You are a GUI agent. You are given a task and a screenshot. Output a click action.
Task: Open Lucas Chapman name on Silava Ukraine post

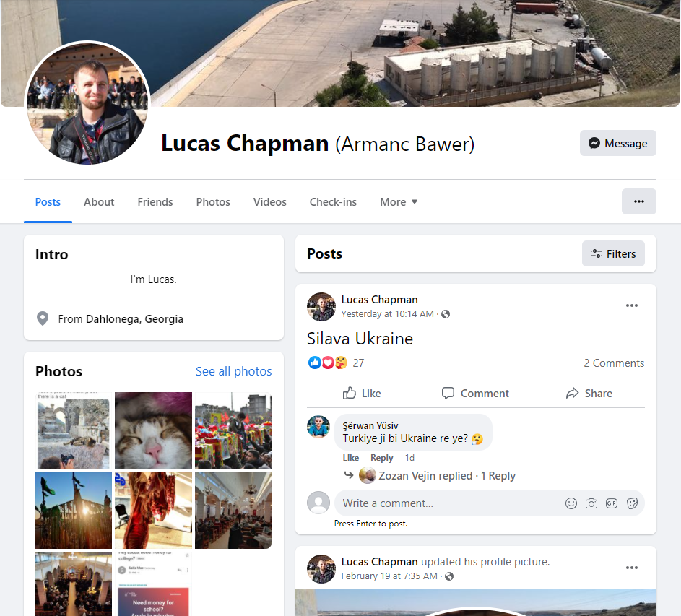379,300
